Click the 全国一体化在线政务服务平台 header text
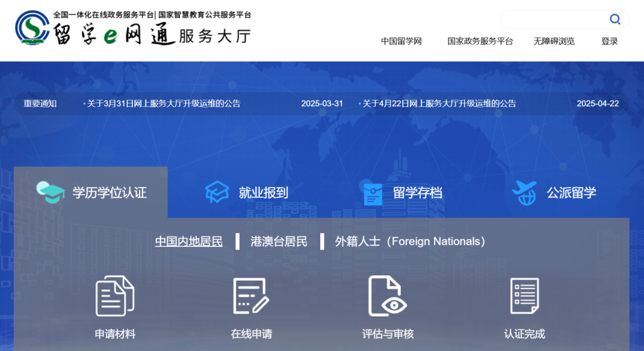Viewport: 644px width, 351px height. [103, 15]
